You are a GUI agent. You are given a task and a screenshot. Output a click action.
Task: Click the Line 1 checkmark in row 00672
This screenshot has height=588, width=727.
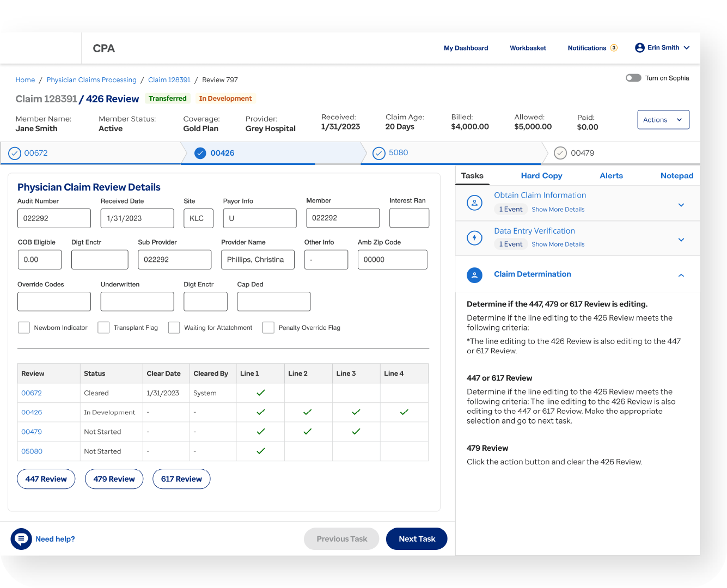tap(261, 393)
